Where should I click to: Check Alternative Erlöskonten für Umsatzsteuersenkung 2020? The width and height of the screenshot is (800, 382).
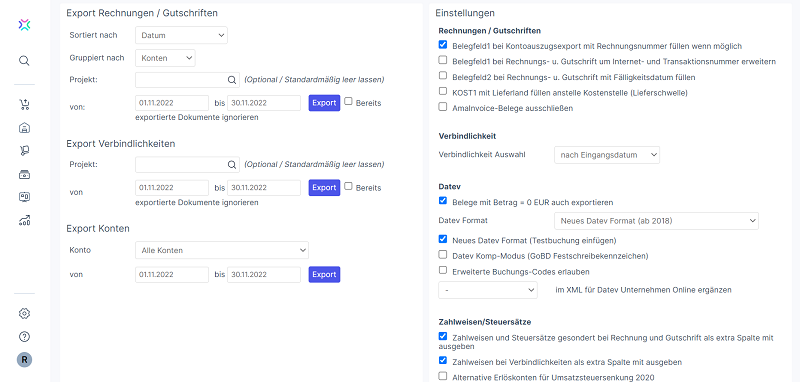pos(443,376)
